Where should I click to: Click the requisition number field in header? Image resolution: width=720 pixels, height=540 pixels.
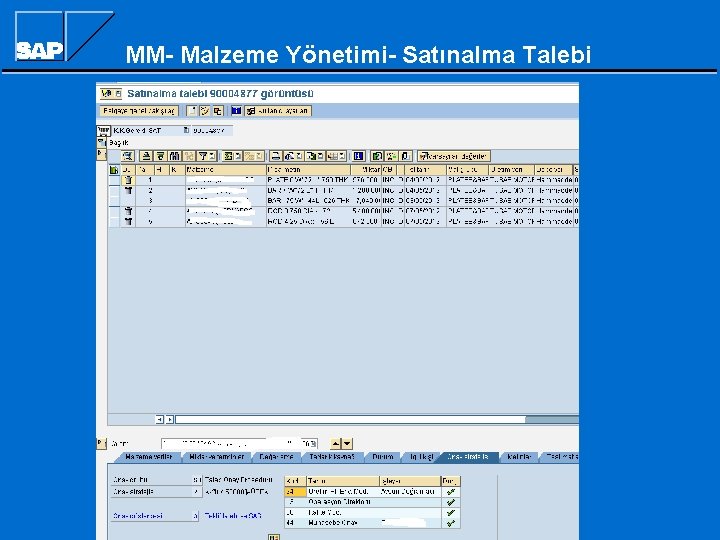coord(212,130)
